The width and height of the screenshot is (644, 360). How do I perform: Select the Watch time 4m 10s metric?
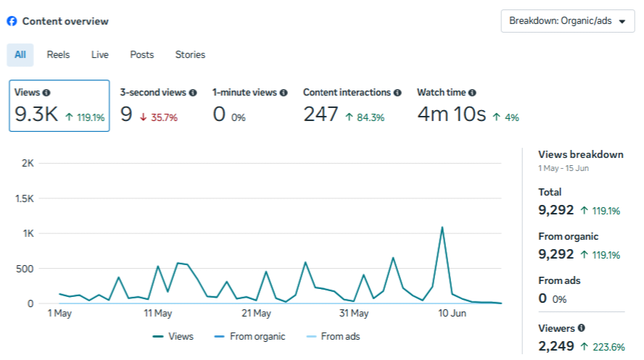[468, 106]
